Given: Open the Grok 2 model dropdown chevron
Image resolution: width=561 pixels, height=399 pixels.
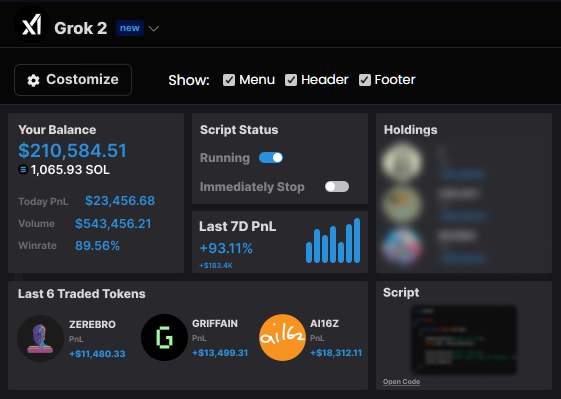Looking at the screenshot, I should pyautogui.click(x=154, y=29).
